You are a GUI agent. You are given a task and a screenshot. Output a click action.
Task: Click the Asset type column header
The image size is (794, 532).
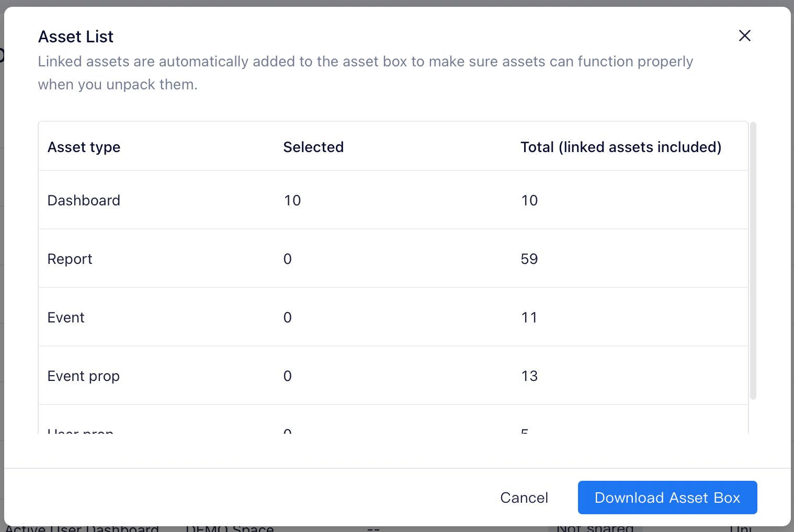coord(84,147)
